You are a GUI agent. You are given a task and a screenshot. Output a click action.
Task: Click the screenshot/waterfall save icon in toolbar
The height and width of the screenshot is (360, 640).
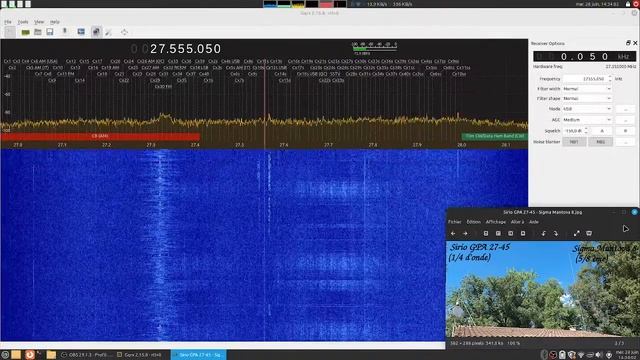click(x=81, y=31)
